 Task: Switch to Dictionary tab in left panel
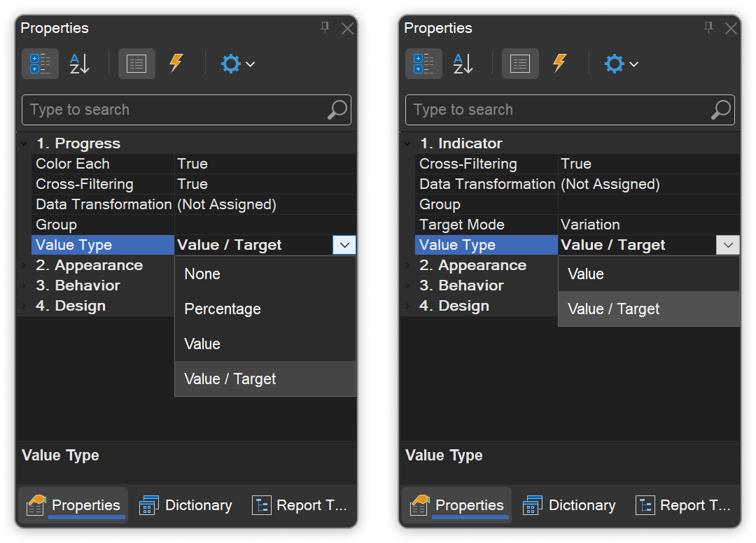[186, 505]
